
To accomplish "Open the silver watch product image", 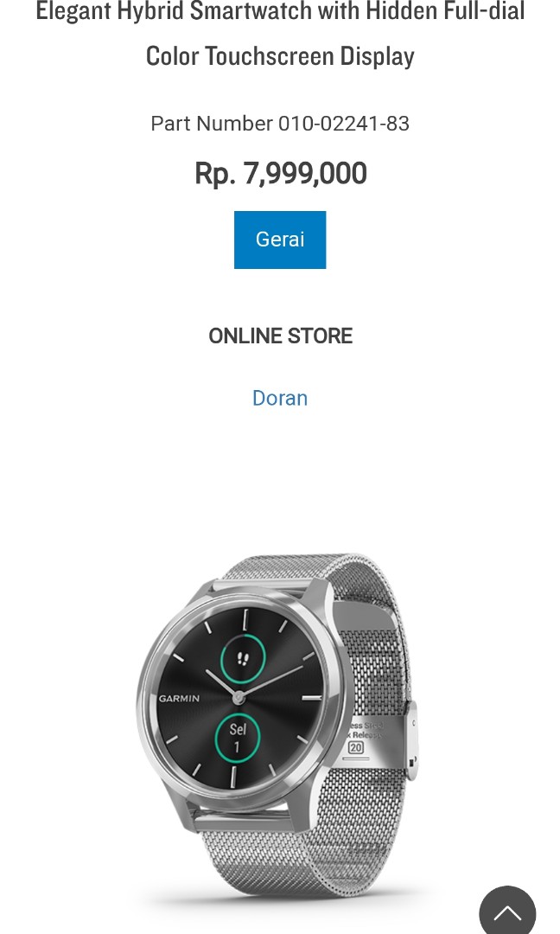I will click(x=278, y=726).
